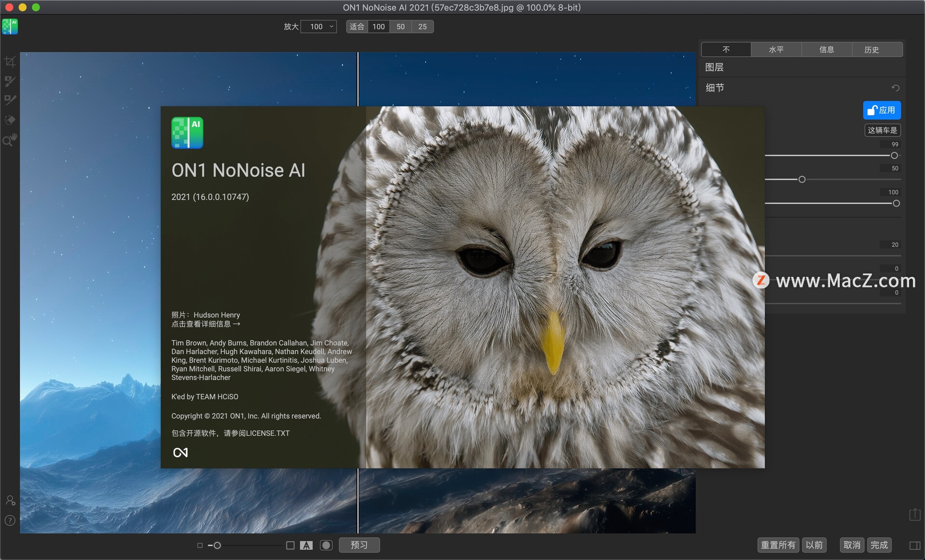Screen dimensions: 925x560
Task: Switch to the 信息 tab
Action: [x=827, y=50]
